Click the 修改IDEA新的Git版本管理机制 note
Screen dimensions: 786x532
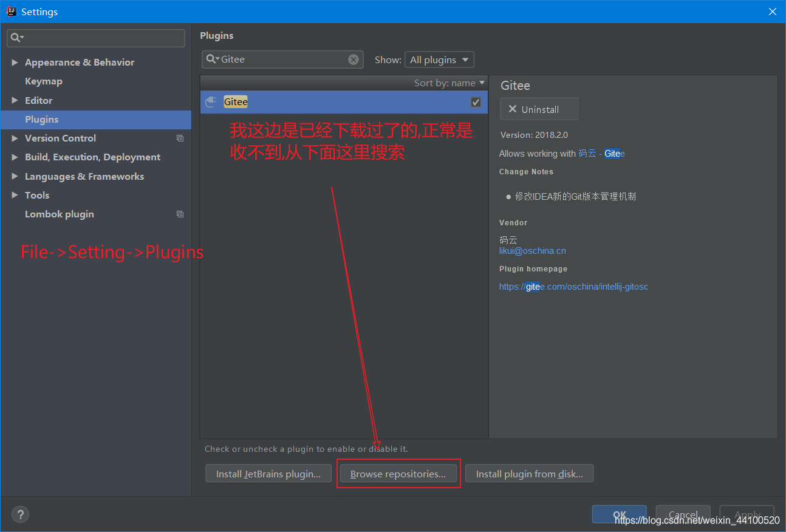(575, 197)
